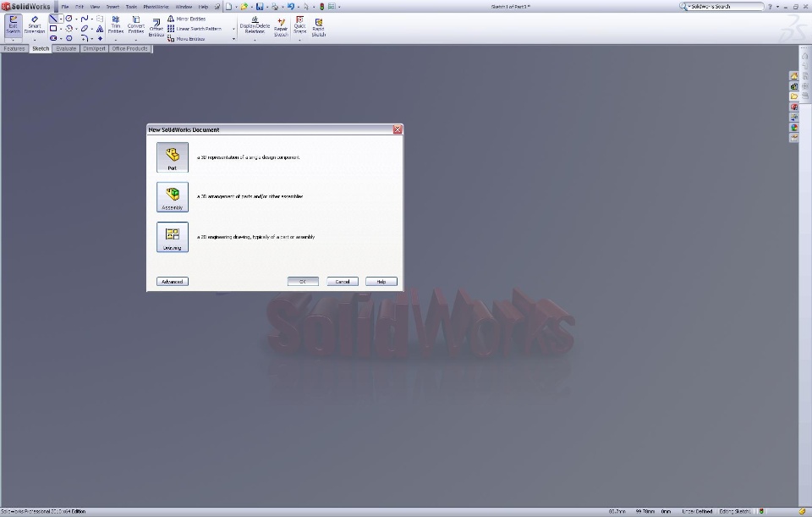Select the Polygon sketch tool
This screenshot has height=517, width=812.
69,38
